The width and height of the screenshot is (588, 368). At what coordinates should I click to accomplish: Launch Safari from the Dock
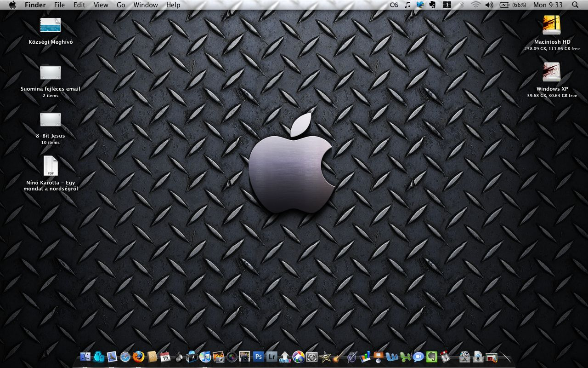[125, 357]
